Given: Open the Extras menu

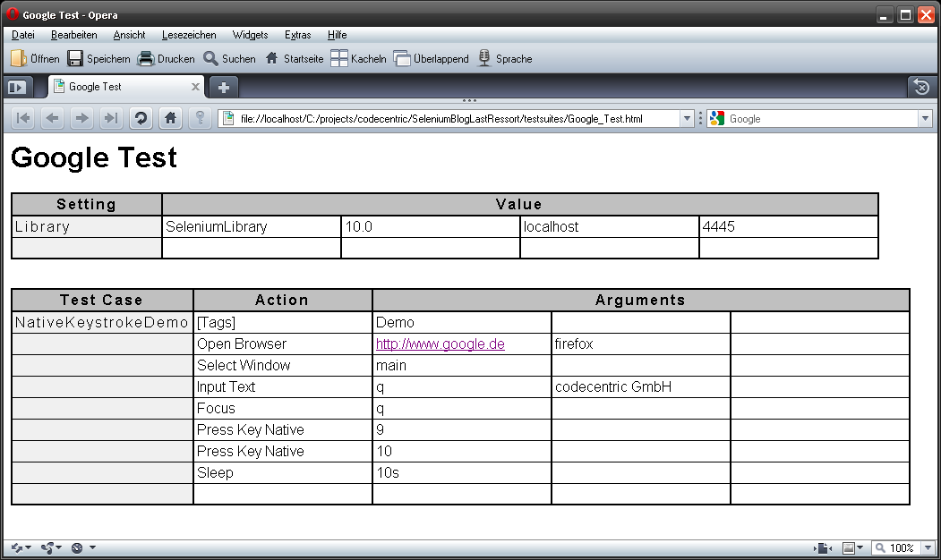Looking at the screenshot, I should tap(297, 35).
